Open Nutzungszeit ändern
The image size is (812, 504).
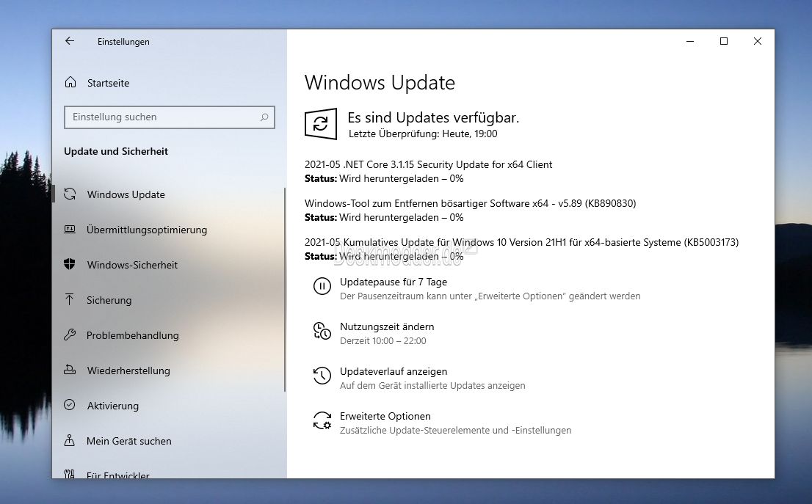pyautogui.click(x=387, y=326)
